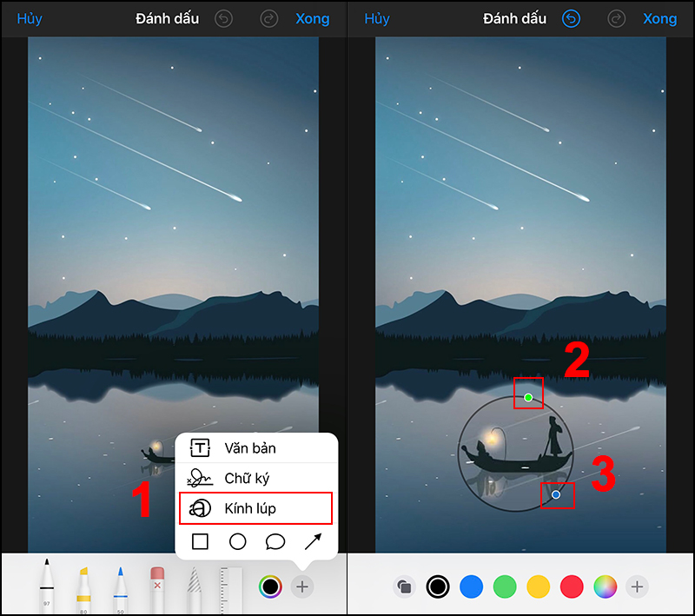Choose Kính lúp from the popup menu

[x=256, y=508]
